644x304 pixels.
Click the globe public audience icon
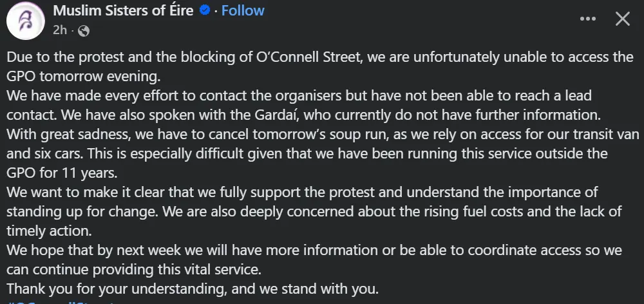[x=84, y=30]
